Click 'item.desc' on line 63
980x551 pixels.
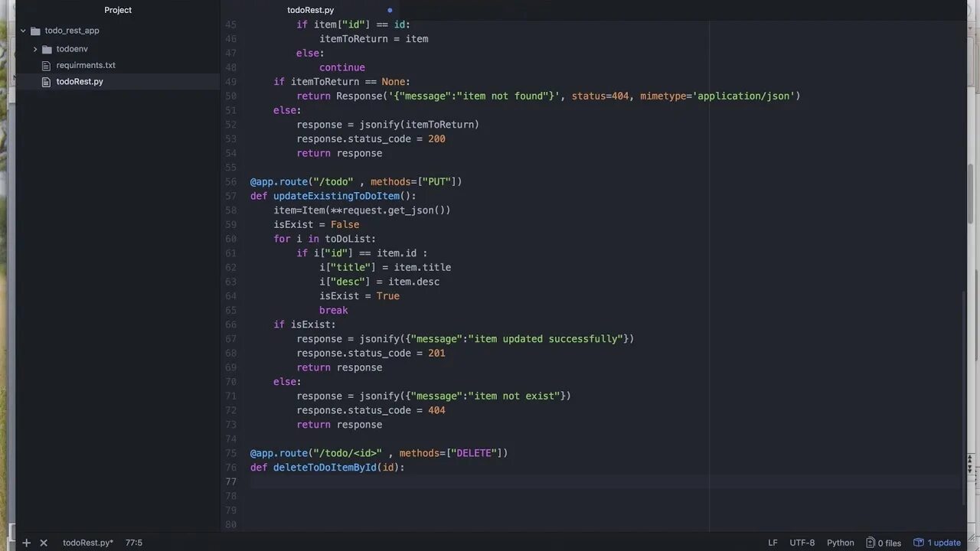(x=413, y=282)
